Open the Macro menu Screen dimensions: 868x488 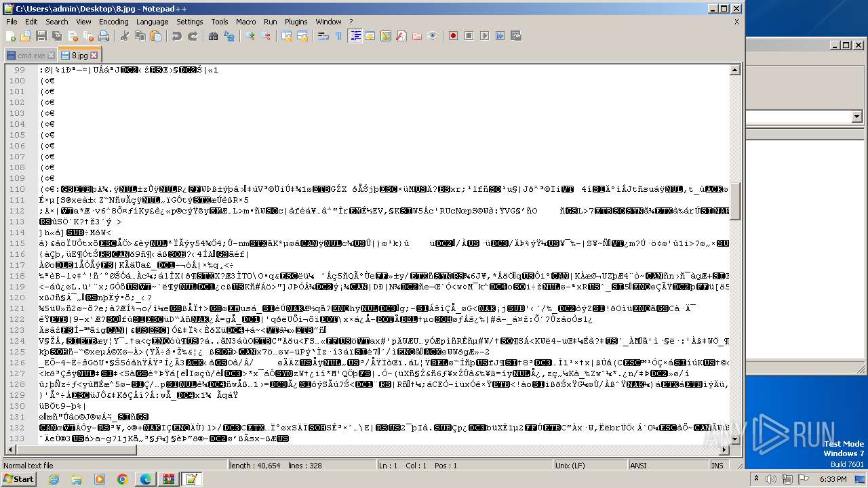click(x=246, y=22)
